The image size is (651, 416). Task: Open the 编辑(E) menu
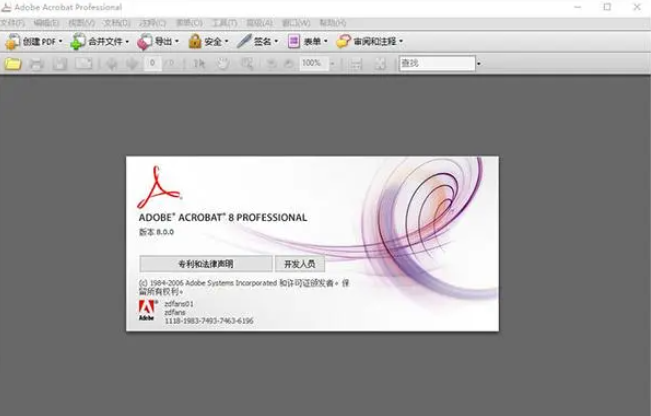[46, 23]
